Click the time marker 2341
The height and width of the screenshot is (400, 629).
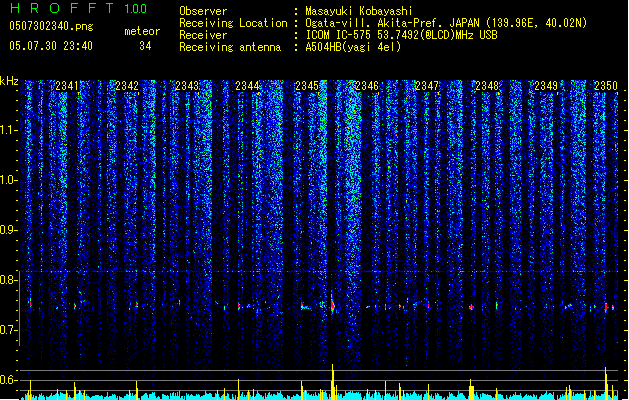point(67,86)
